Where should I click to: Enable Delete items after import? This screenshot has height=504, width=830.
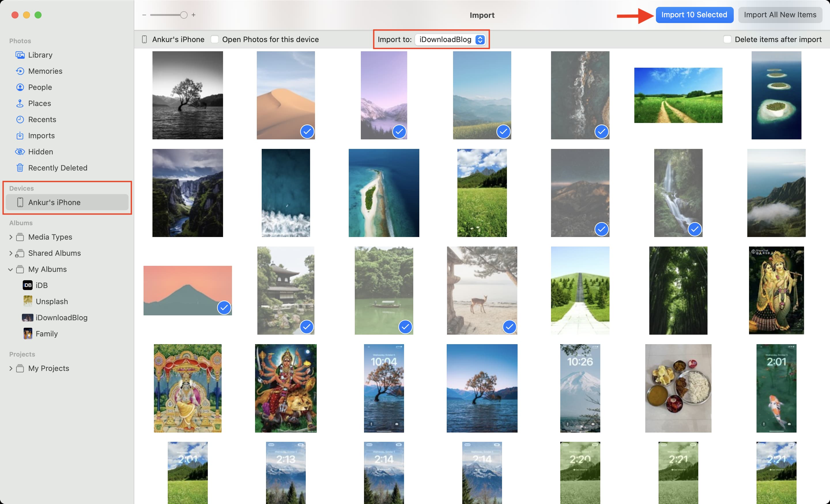(727, 39)
